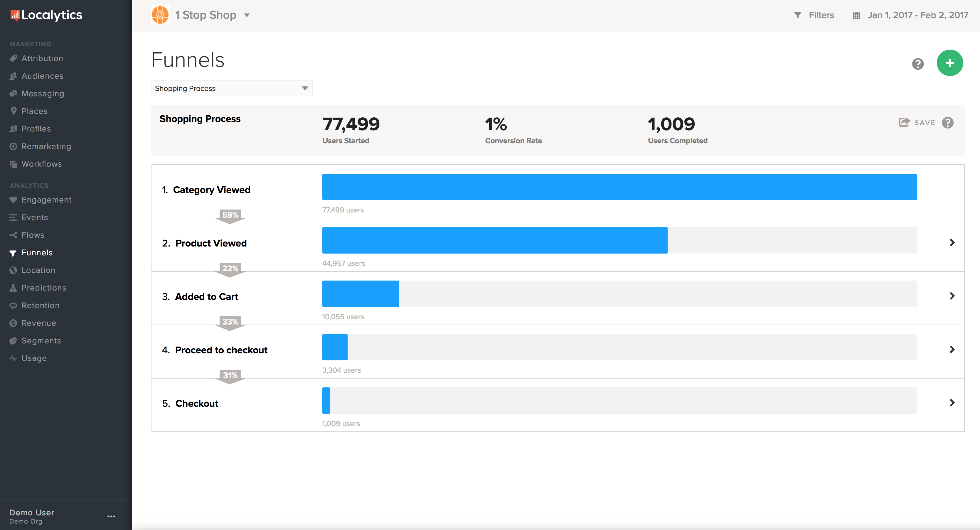The image size is (980, 530).
Task: Open the Retention analytics page
Action: pos(40,305)
